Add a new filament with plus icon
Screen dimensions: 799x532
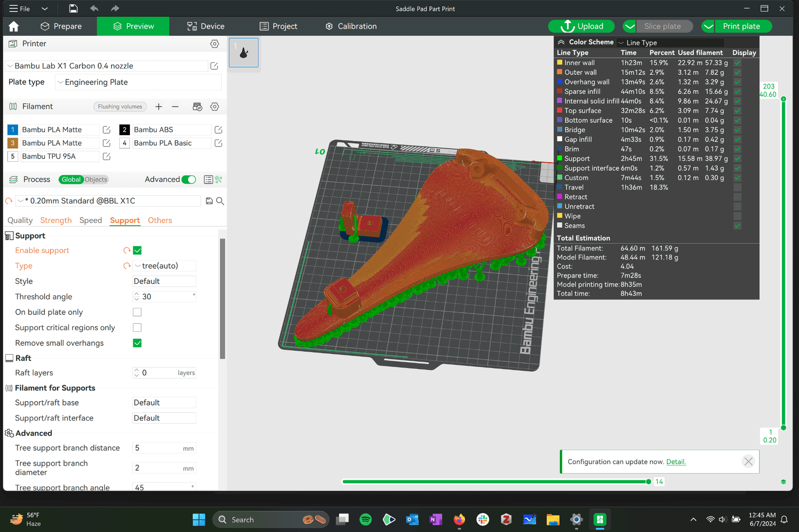click(x=159, y=106)
